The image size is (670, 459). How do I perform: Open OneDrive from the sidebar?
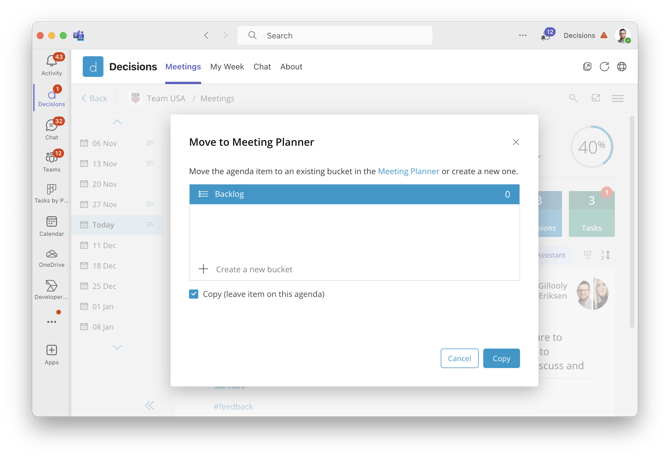pos(51,258)
